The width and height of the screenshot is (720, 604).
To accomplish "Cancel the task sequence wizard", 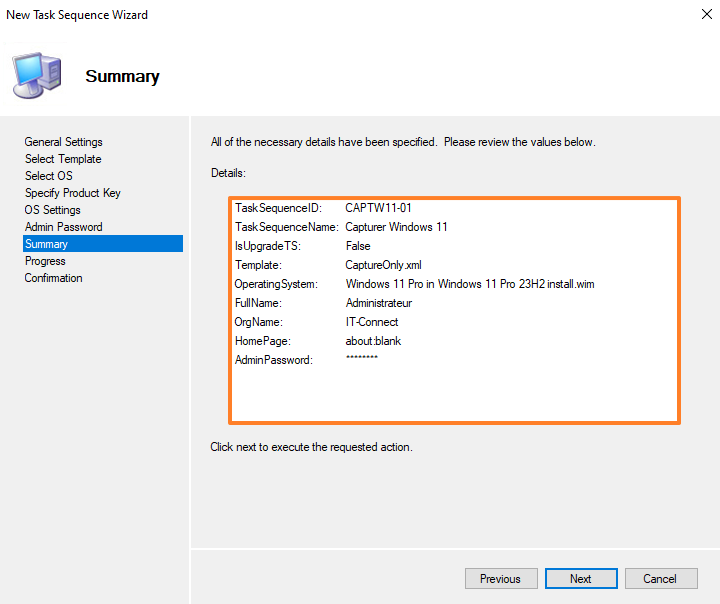I will coord(660,579).
